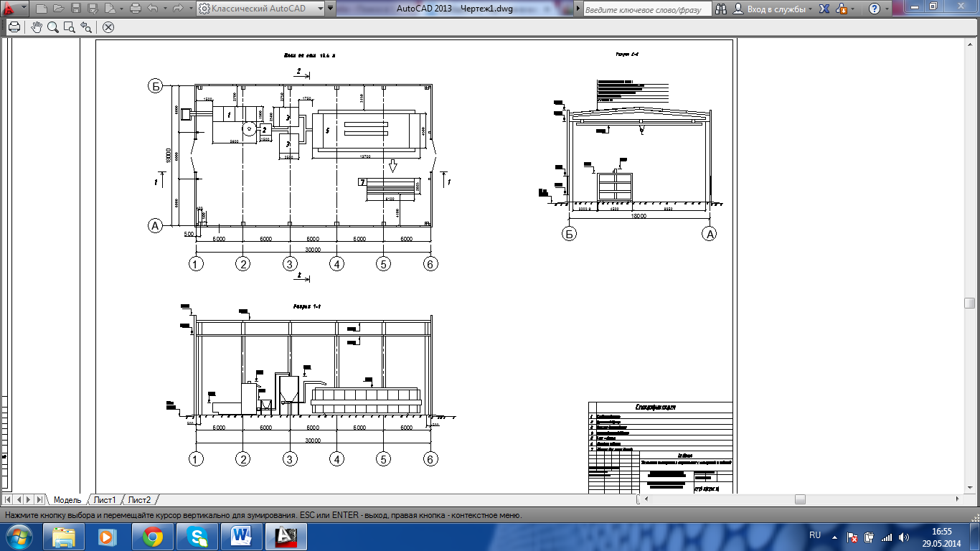Click the previous layout tab arrow
The image size is (980, 551).
point(19,499)
